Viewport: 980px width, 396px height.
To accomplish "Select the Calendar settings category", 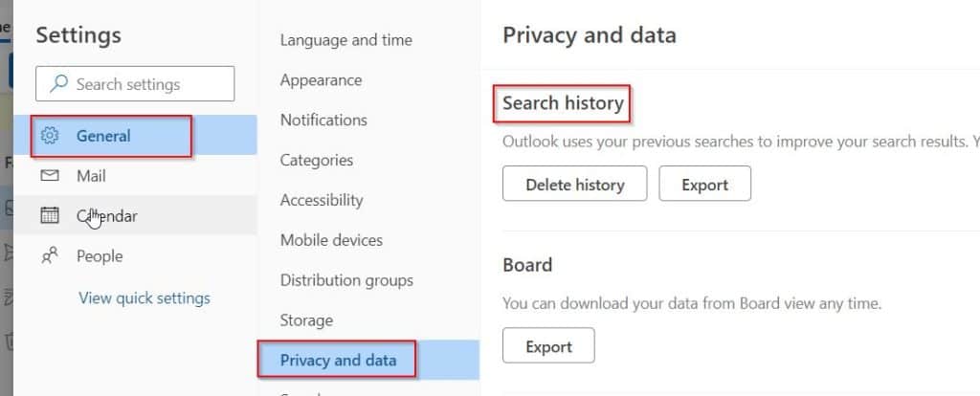I will click(x=136, y=215).
